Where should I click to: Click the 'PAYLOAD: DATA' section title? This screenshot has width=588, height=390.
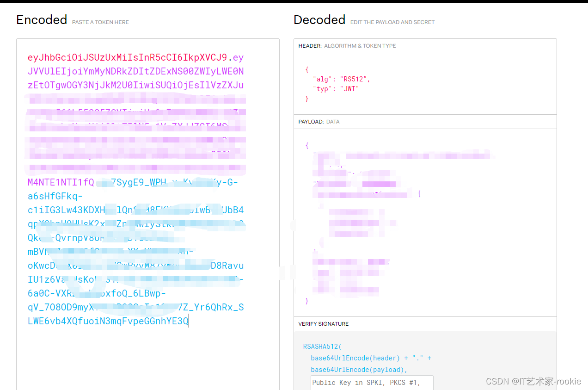pos(319,122)
